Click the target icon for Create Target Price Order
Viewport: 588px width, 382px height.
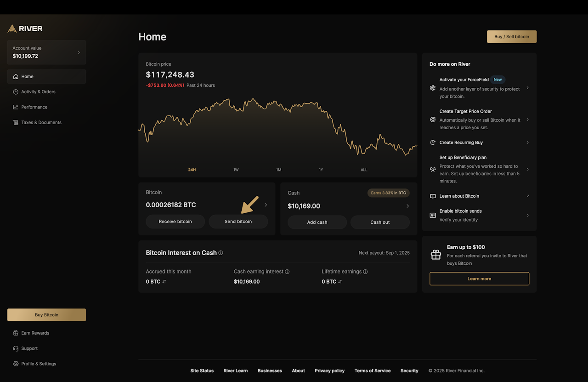coord(433,120)
